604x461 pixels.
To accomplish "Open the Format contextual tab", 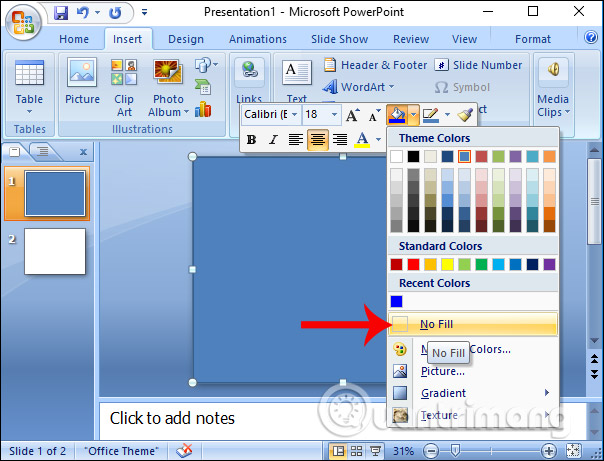I will point(533,39).
